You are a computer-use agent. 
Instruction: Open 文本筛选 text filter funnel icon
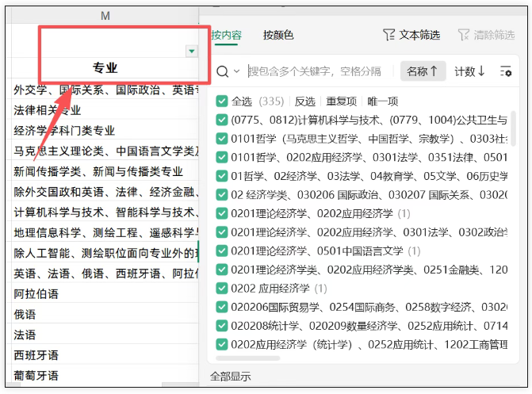tap(388, 35)
